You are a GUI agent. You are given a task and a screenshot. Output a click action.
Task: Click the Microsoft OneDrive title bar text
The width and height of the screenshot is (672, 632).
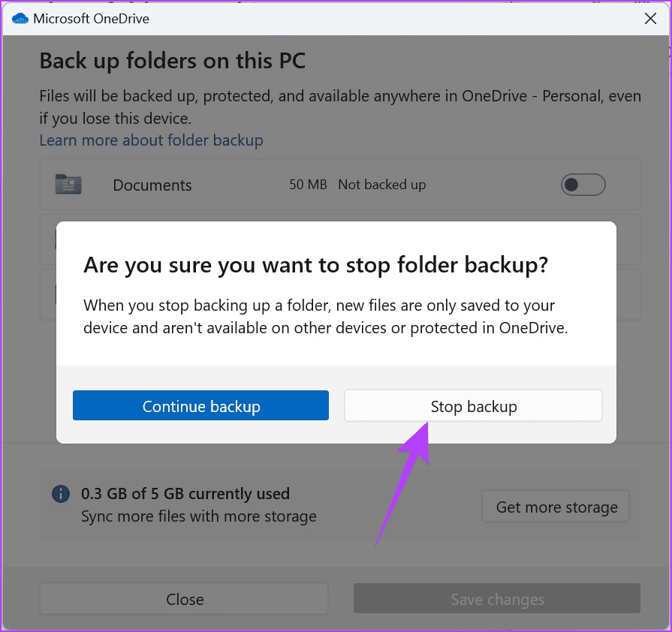click(91, 19)
